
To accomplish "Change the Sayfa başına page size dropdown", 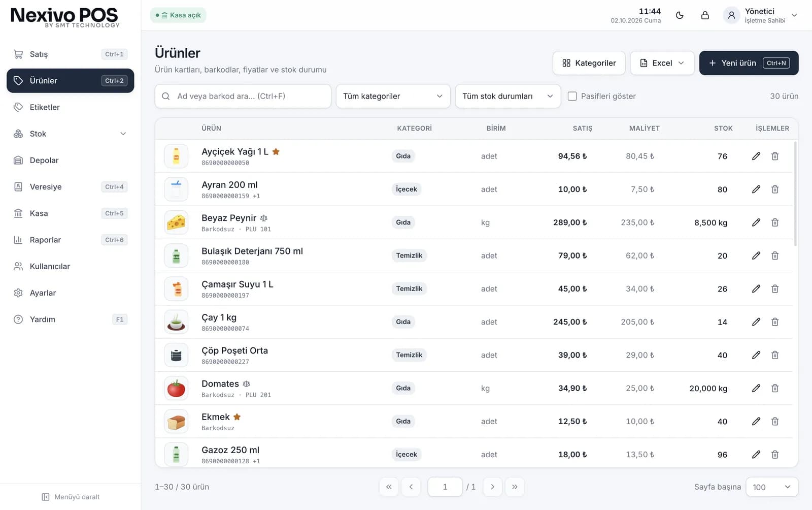I will coord(771,487).
